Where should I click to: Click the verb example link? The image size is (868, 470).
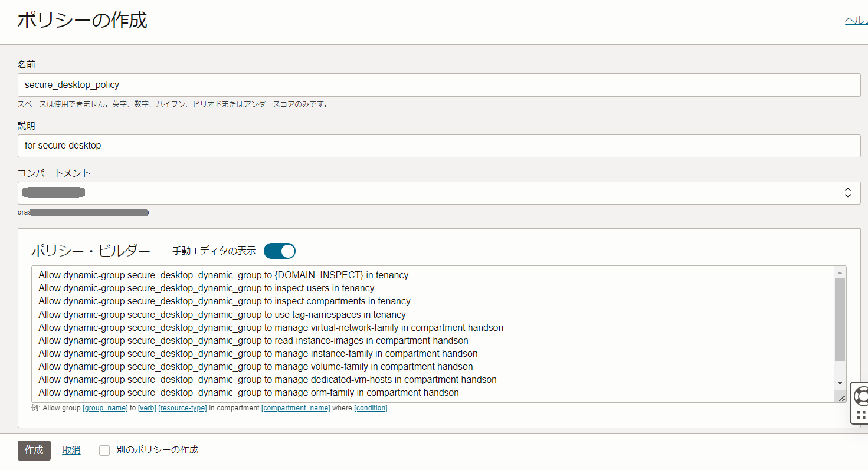point(147,407)
